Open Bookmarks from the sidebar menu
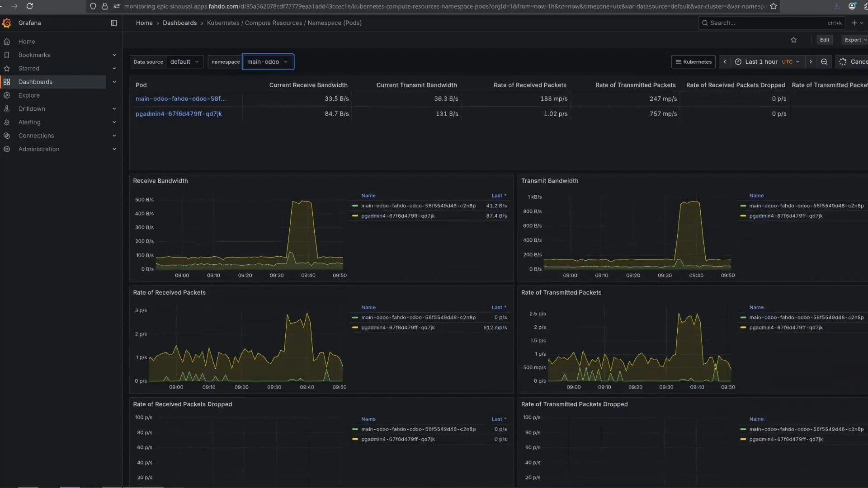 [34, 55]
